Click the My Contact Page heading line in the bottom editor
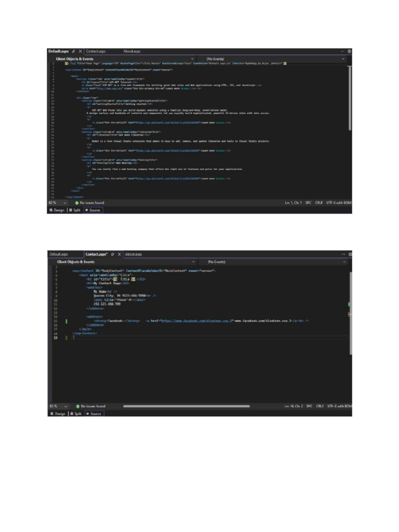 pos(108,283)
